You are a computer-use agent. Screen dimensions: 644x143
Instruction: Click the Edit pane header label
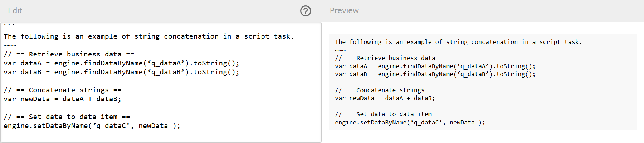click(15, 11)
